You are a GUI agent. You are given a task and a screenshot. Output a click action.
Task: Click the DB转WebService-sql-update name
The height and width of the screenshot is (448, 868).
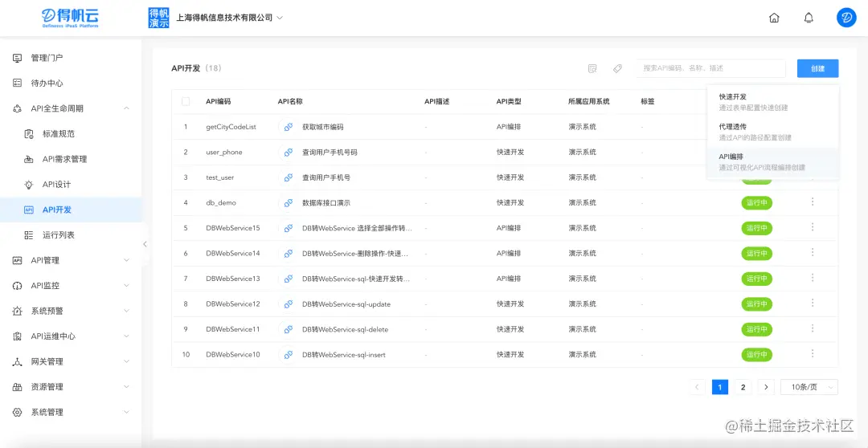click(x=346, y=303)
